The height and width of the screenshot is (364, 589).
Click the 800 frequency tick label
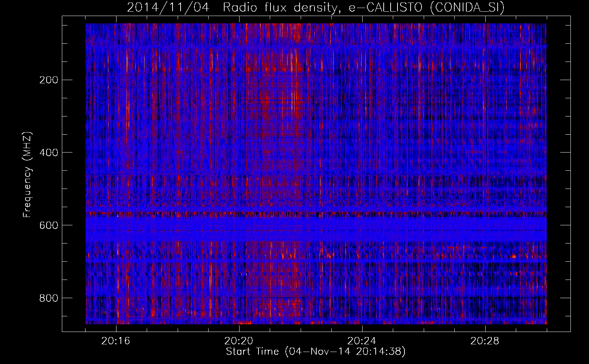48,298
